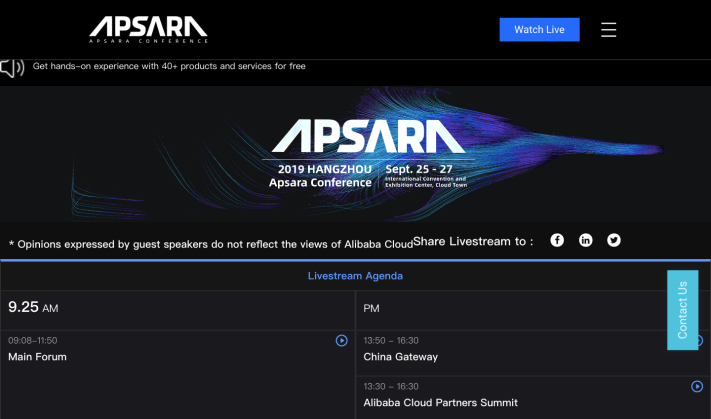
Task: Click the Alibaba Cloud Partners Summit title
Action: 440,403
